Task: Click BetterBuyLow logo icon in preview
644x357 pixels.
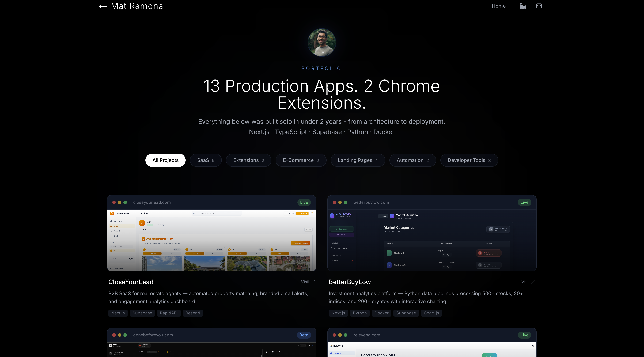Action: point(332,215)
